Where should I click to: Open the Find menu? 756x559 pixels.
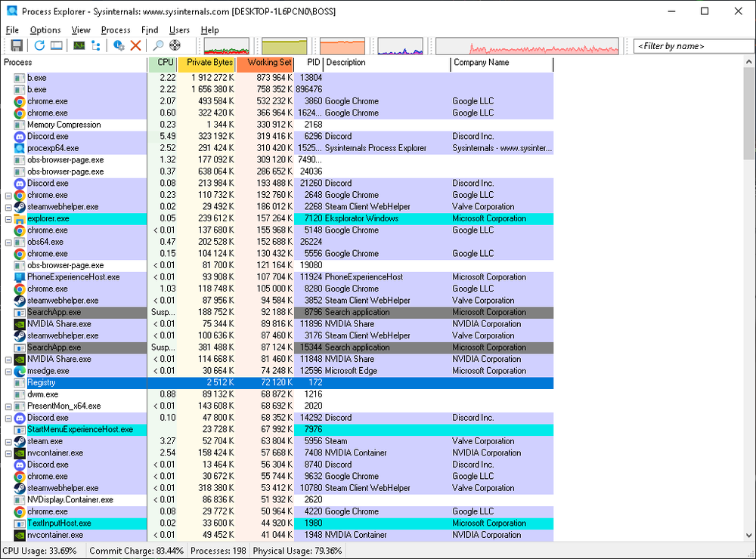coord(150,30)
